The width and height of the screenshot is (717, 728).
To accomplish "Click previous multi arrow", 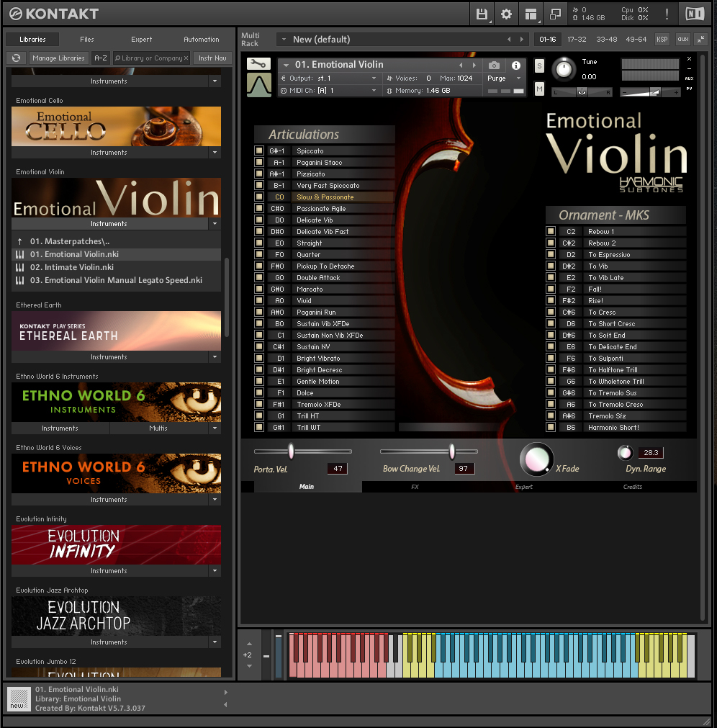I will (x=509, y=40).
